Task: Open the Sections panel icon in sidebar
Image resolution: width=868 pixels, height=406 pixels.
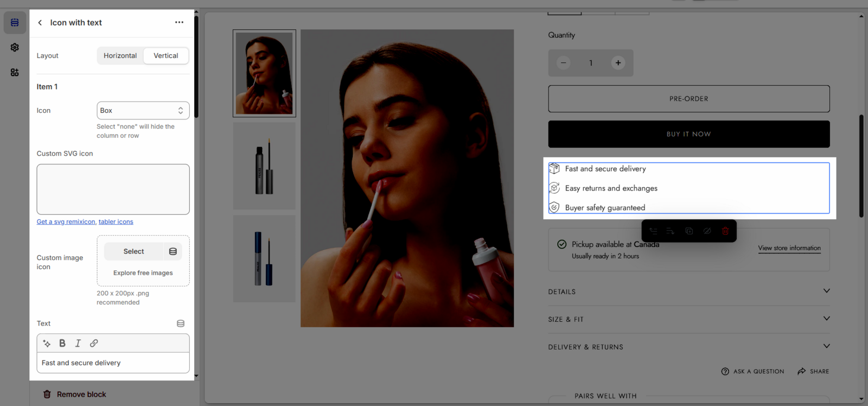Action: pyautogui.click(x=15, y=23)
